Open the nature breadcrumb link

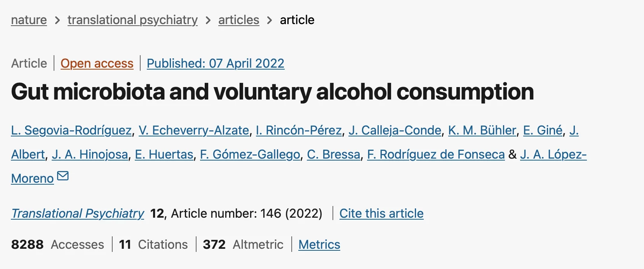coord(29,20)
